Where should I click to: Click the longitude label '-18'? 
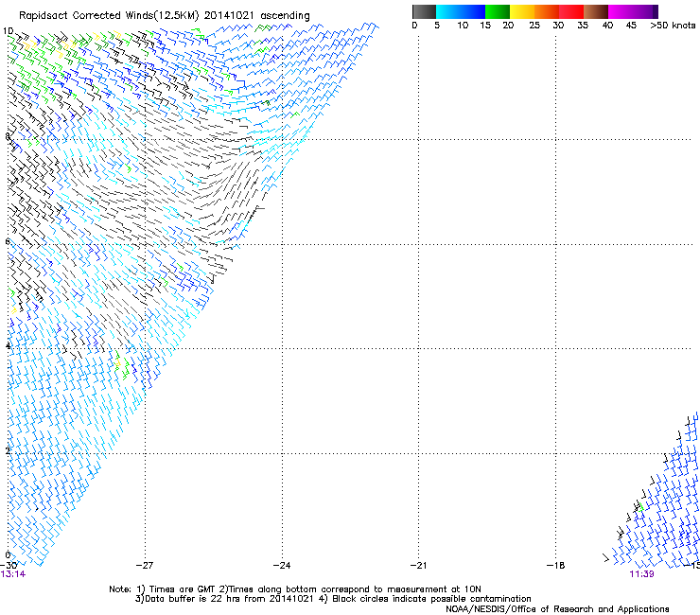click(x=556, y=566)
